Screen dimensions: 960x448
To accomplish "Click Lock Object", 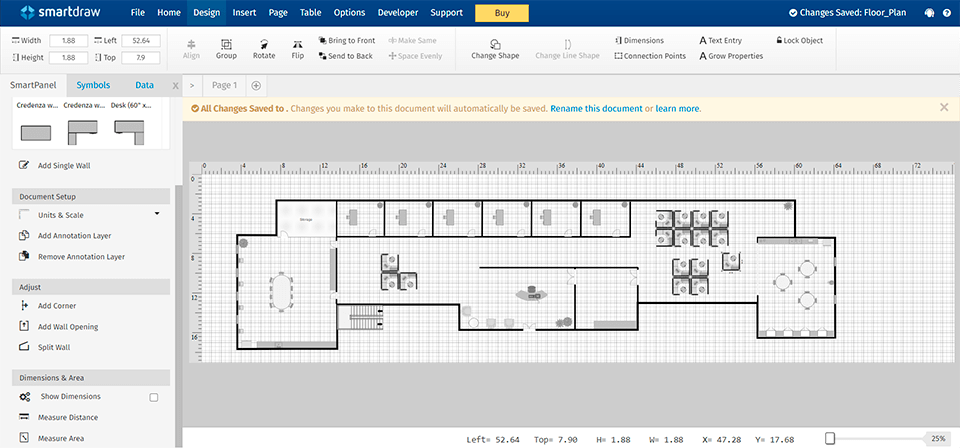I will point(800,40).
